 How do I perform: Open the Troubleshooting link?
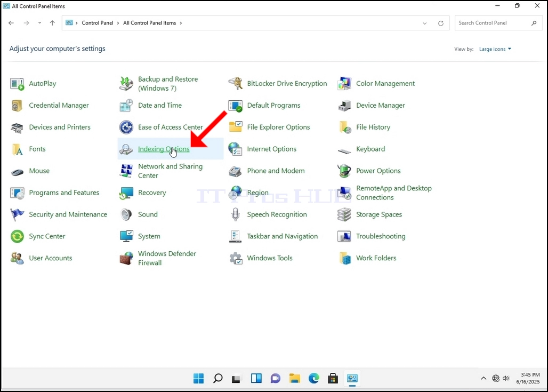(381, 236)
